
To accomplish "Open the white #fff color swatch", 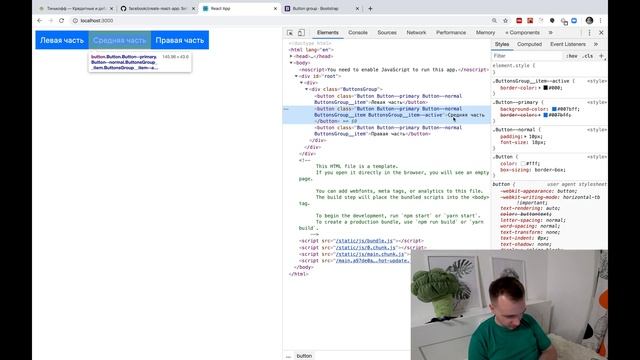I will [x=523, y=164].
